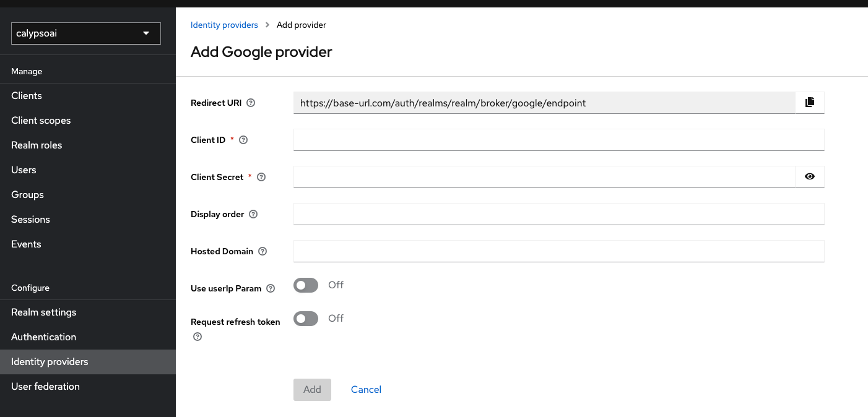868x417 pixels.
Task: Turn on Request refresh token switch
Action: pos(306,319)
